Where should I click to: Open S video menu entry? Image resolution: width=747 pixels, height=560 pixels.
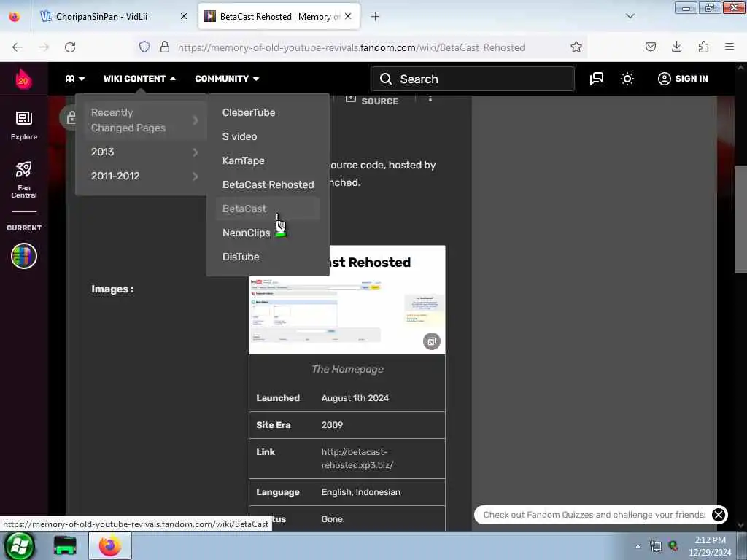(239, 136)
